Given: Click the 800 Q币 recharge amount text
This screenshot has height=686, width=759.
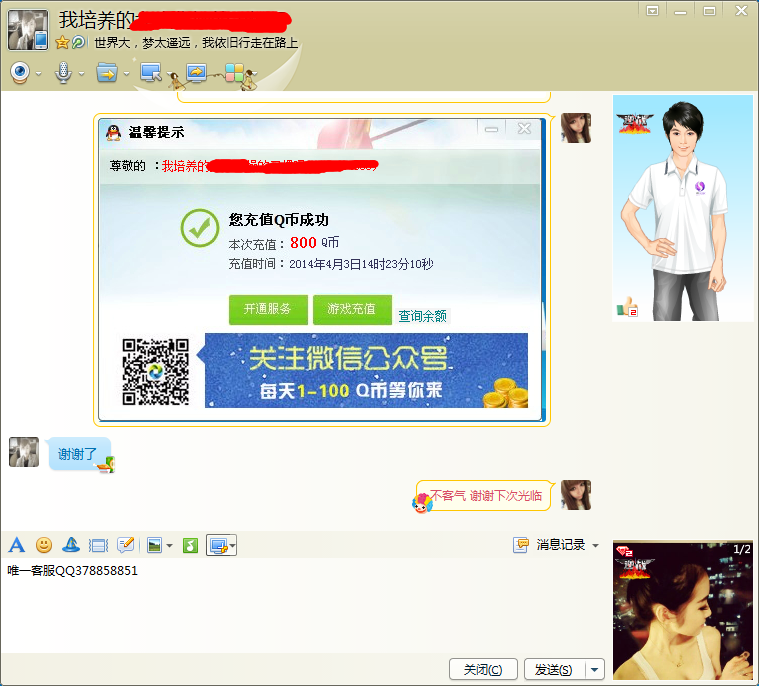Looking at the screenshot, I should 314,243.
